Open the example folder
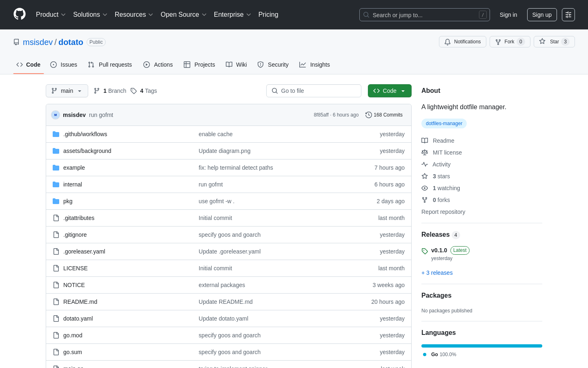Image resolution: width=588 pixels, height=368 pixels. 74,168
